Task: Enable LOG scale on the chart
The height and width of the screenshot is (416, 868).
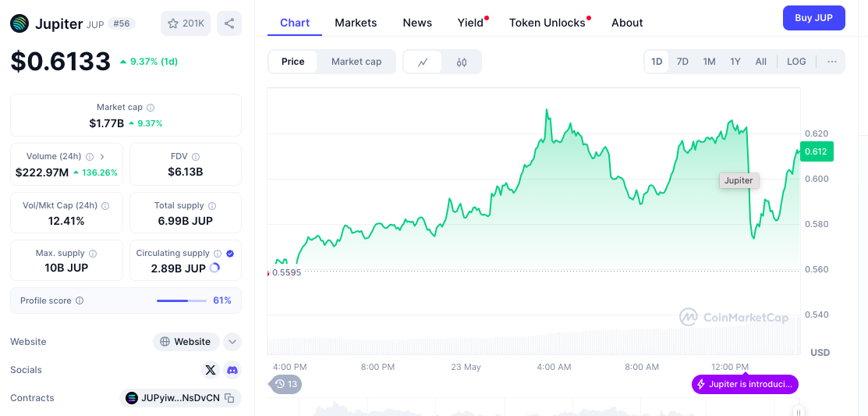Action: (796, 62)
